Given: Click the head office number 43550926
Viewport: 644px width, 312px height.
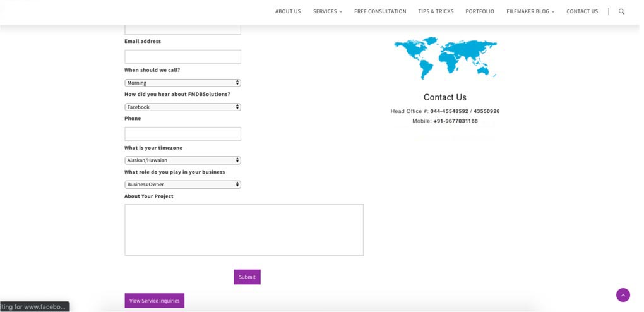Looking at the screenshot, I should click(487, 111).
